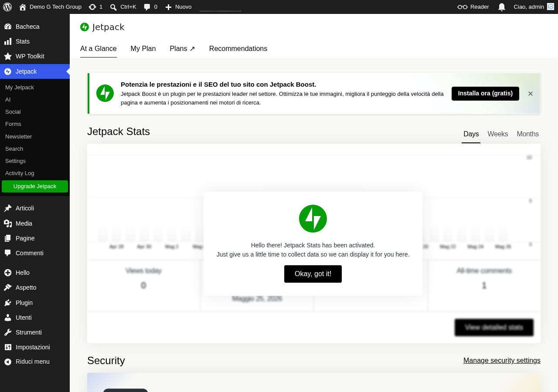Viewport: 558px width, 392px height.
Task: Click the comments bubble icon in admin bar
Action: pos(147,7)
